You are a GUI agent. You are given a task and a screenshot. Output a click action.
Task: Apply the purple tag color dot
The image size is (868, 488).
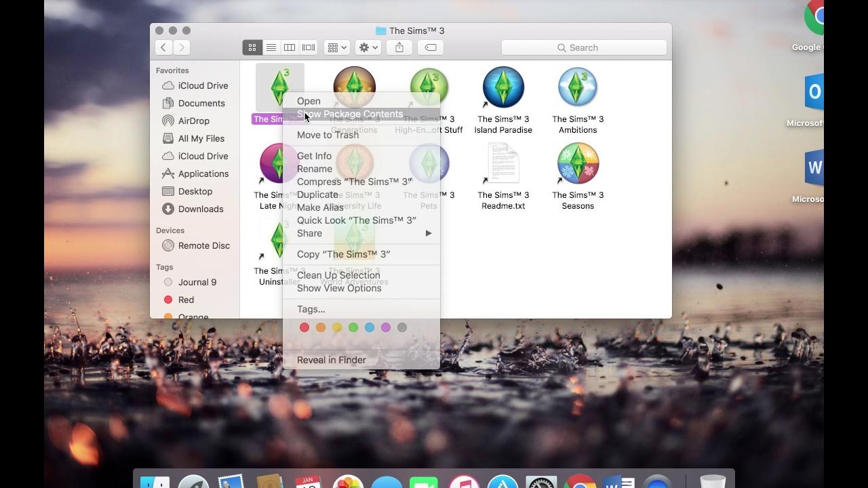386,327
